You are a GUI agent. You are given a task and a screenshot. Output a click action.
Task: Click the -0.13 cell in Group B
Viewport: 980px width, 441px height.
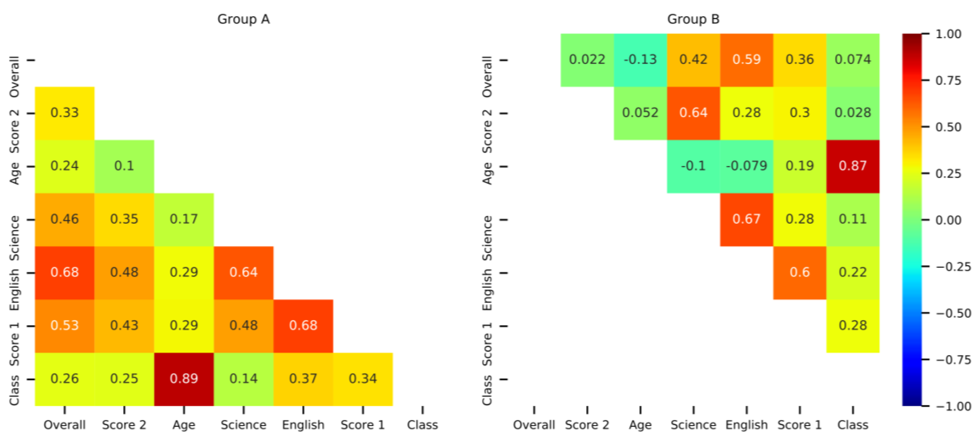640,60
